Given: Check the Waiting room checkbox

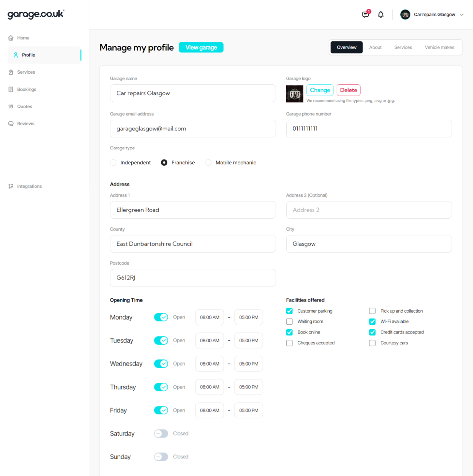Looking at the screenshot, I should point(290,321).
